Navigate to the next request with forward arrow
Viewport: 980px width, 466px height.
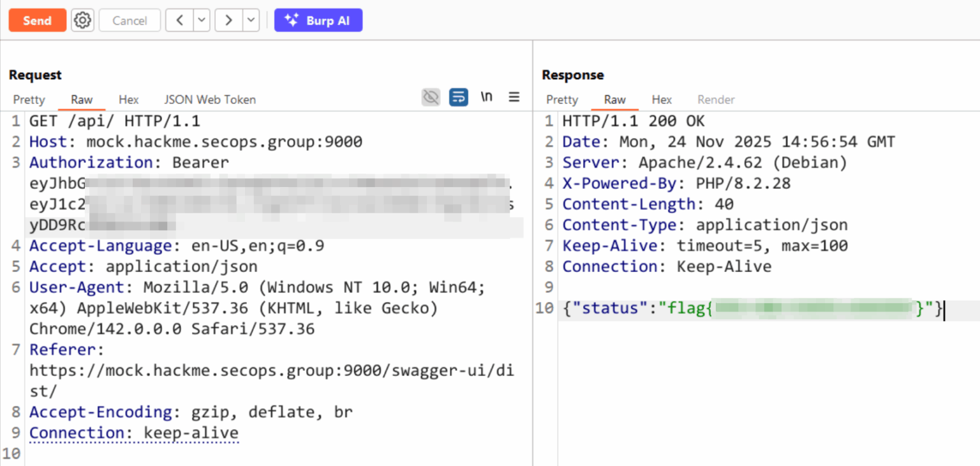[x=228, y=20]
